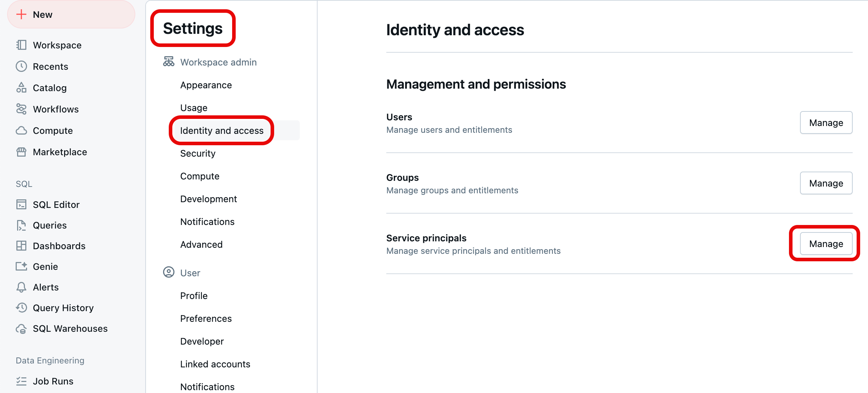The height and width of the screenshot is (393, 868).
Task: Expand User settings section
Action: click(x=190, y=272)
